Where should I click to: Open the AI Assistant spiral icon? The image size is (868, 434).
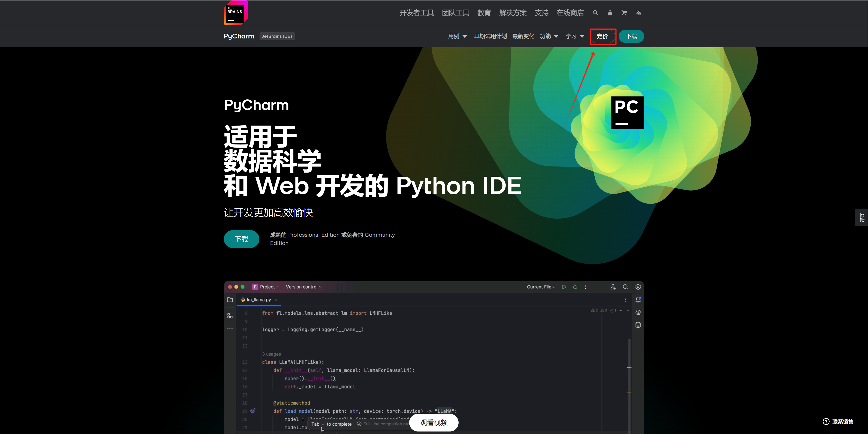pyautogui.click(x=638, y=312)
